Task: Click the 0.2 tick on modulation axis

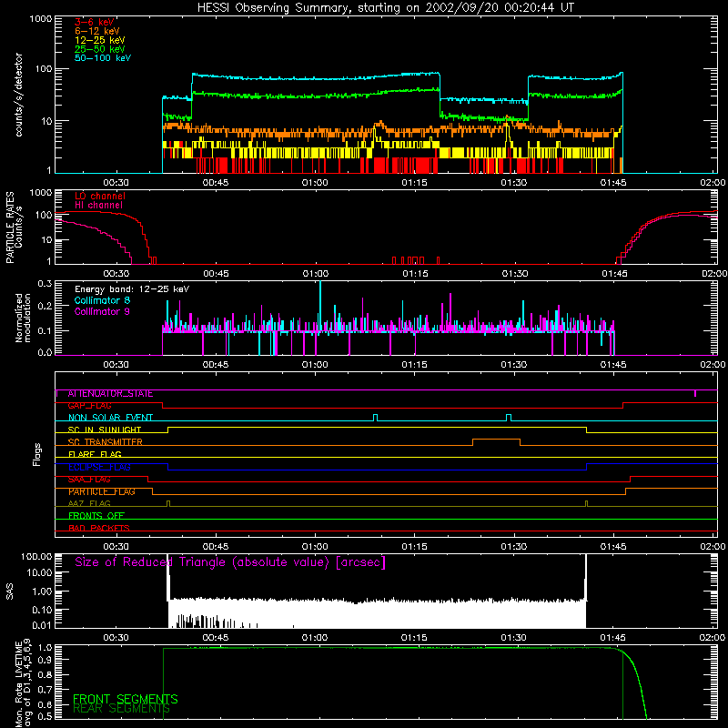Action: (45, 306)
